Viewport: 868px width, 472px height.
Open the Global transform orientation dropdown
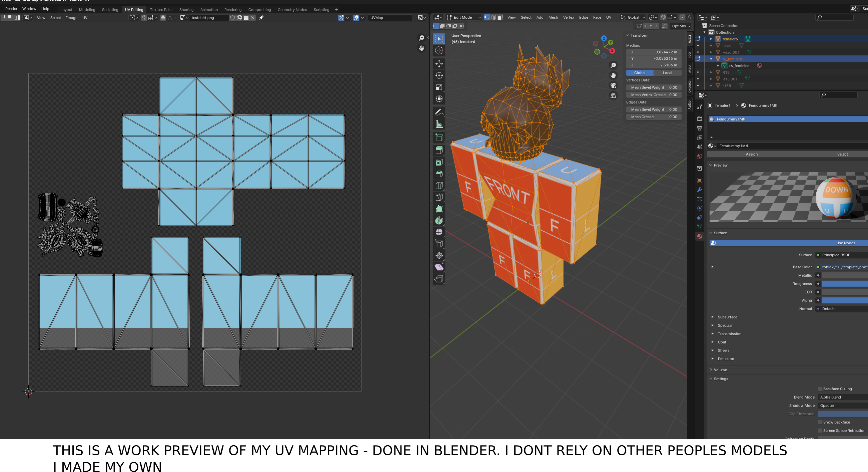(633, 17)
